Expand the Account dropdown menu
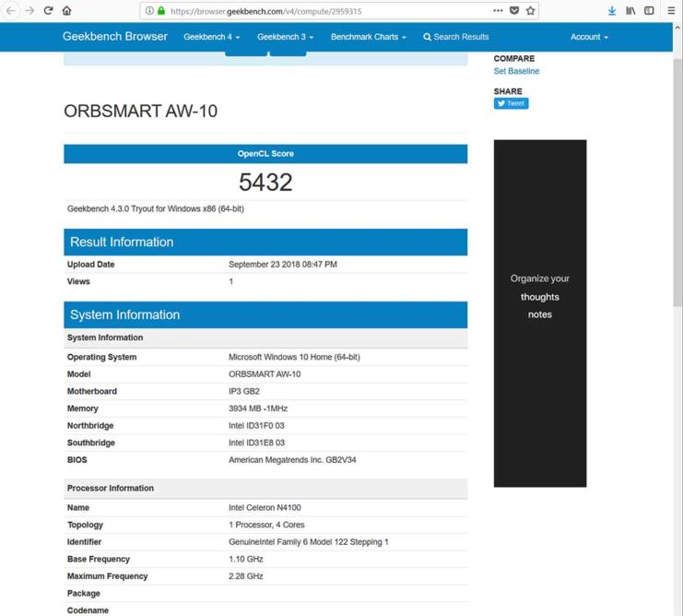 coord(589,37)
